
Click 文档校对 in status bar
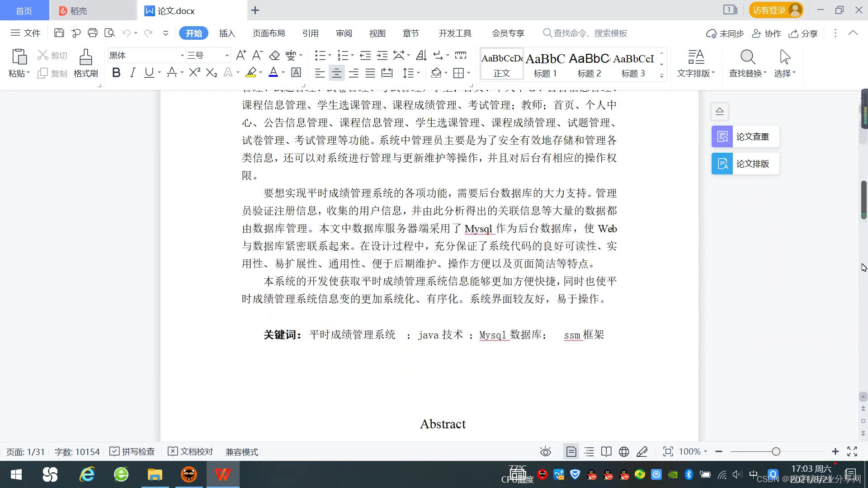(190, 451)
